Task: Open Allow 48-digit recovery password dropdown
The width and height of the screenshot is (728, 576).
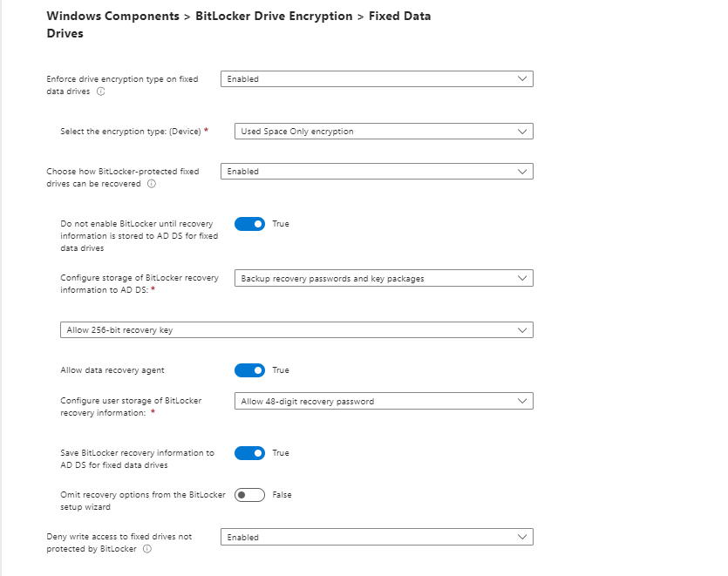Action: coord(384,401)
